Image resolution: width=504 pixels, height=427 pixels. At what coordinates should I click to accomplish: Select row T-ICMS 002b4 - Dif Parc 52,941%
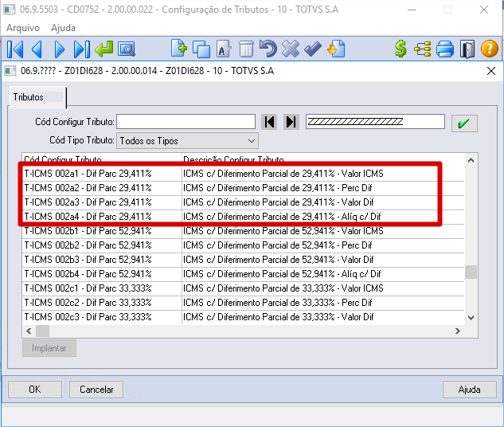tap(244, 274)
